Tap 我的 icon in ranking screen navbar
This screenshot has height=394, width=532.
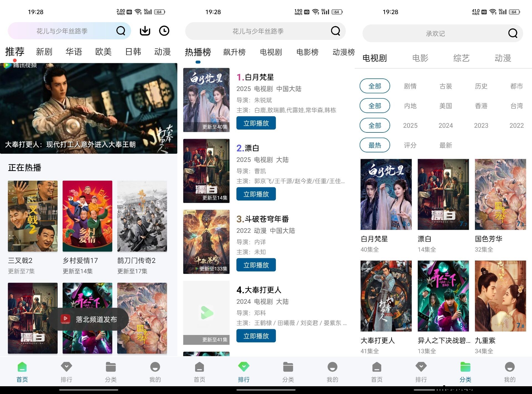pyautogui.click(x=332, y=367)
